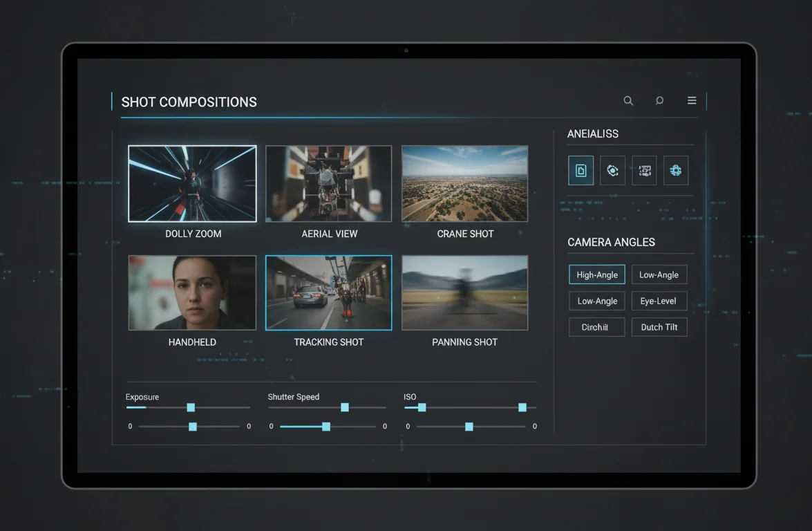Click the Circhiil angle button
This screenshot has height=531, width=812.
(596, 326)
